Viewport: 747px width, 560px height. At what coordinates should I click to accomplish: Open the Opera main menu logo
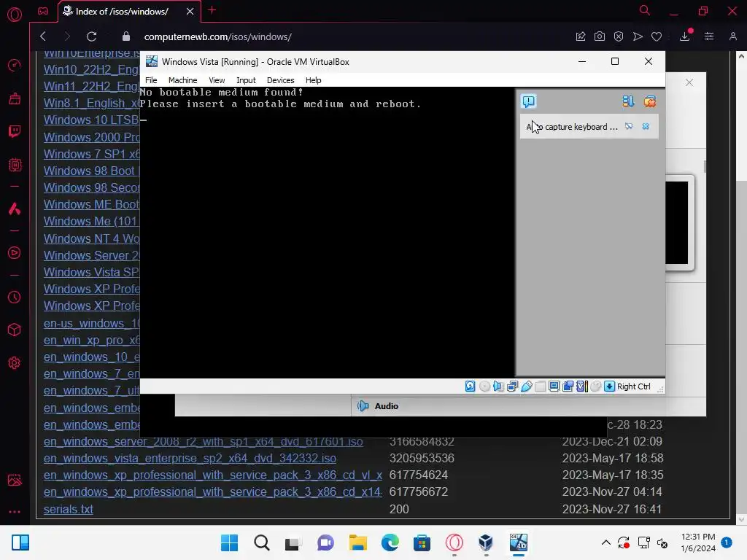pyautogui.click(x=15, y=15)
